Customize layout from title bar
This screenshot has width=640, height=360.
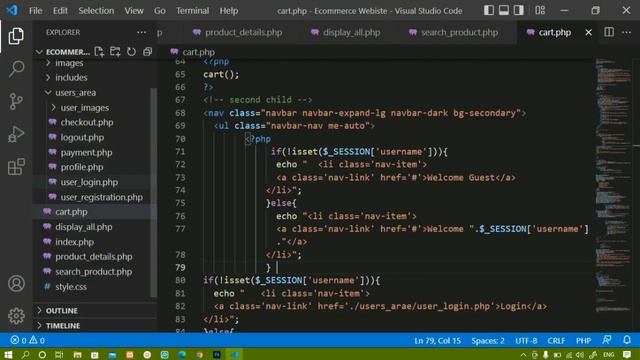tap(540, 10)
